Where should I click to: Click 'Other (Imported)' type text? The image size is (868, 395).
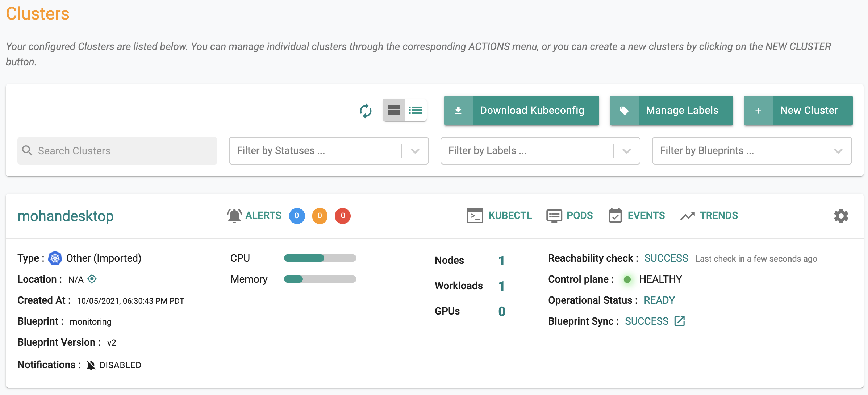pos(104,258)
